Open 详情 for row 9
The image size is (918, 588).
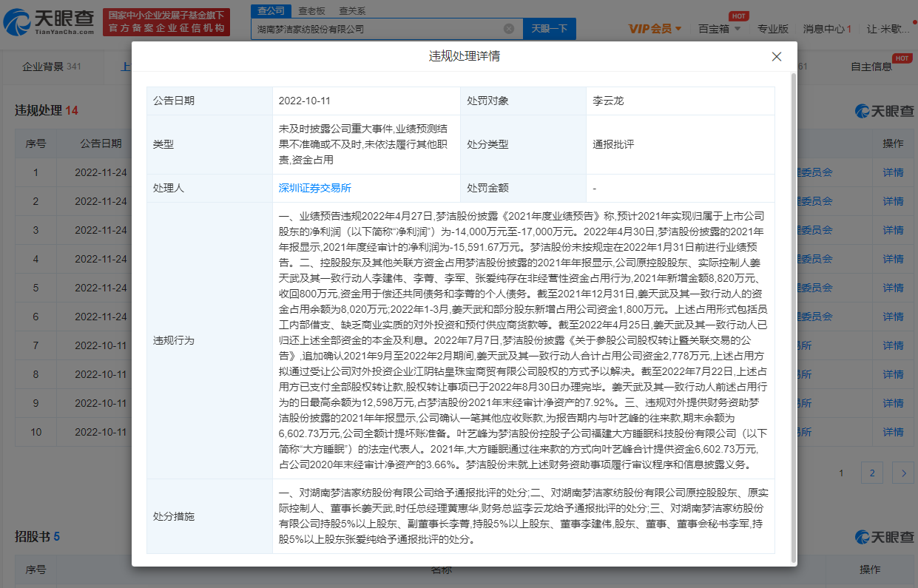(x=893, y=403)
